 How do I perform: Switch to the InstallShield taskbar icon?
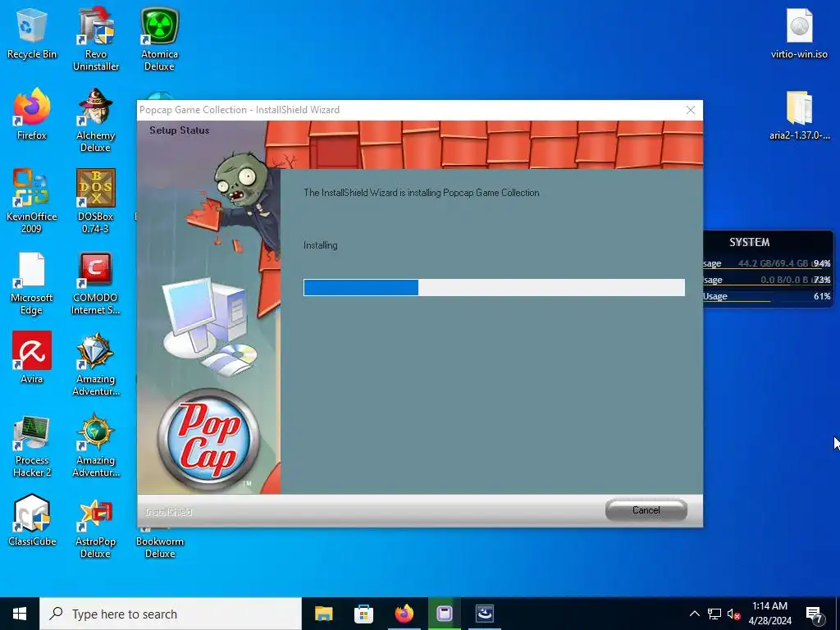pos(484,614)
